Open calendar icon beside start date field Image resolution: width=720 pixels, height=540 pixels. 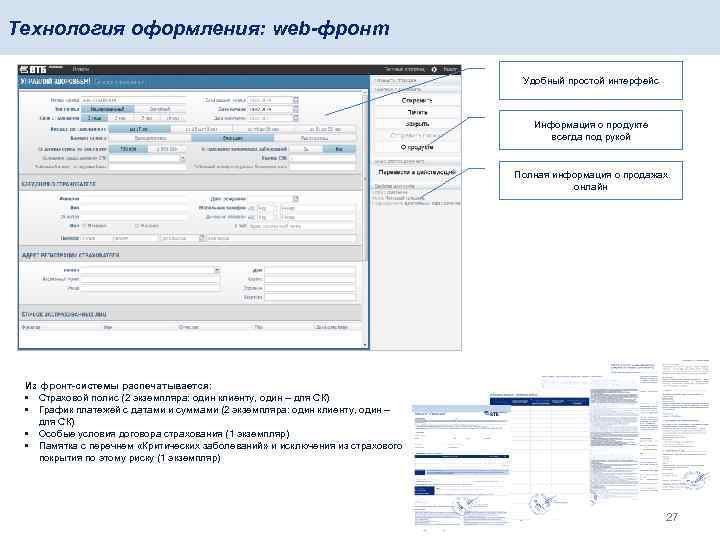coord(296,109)
